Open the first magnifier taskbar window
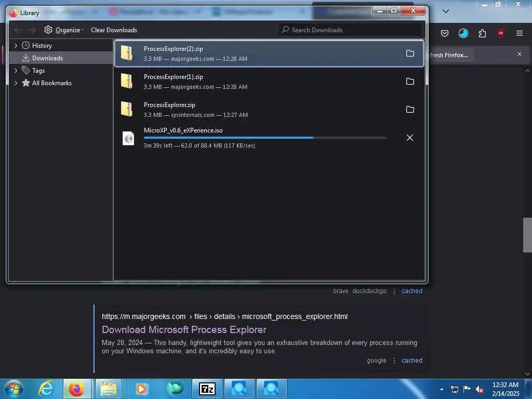 coord(239,389)
